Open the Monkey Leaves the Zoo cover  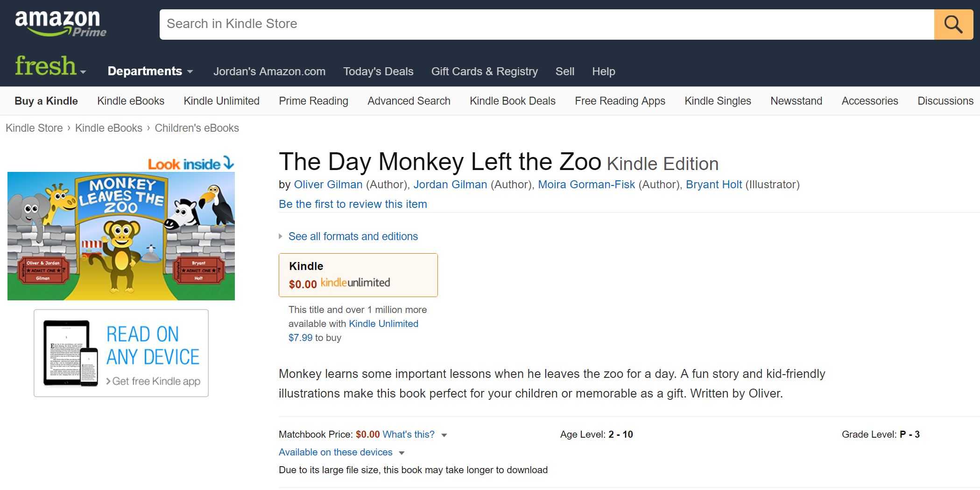pyautogui.click(x=121, y=236)
